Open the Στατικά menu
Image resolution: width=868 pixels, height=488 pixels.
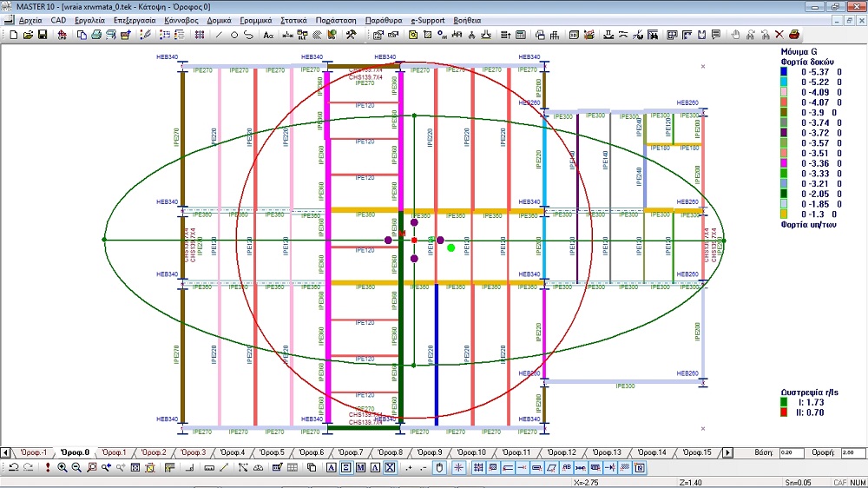point(293,21)
